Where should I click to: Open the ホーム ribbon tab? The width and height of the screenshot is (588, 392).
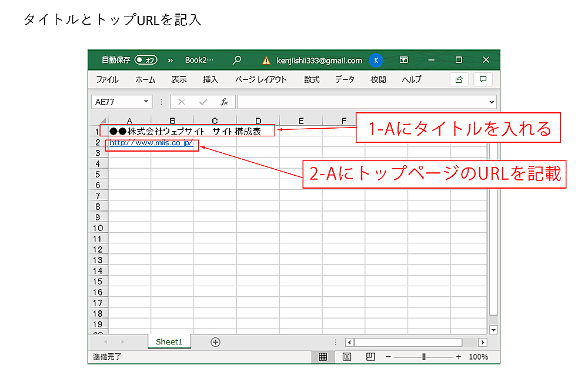coord(145,79)
